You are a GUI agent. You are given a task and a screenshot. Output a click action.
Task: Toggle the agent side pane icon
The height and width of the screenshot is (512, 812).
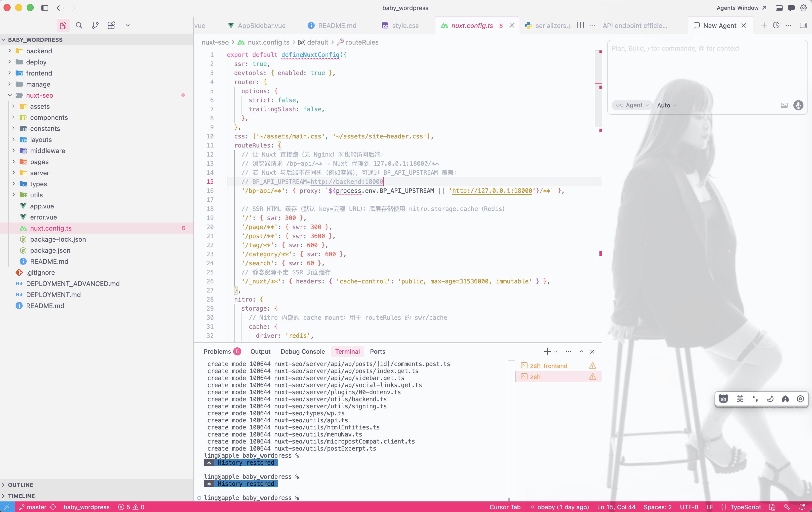[803, 25]
